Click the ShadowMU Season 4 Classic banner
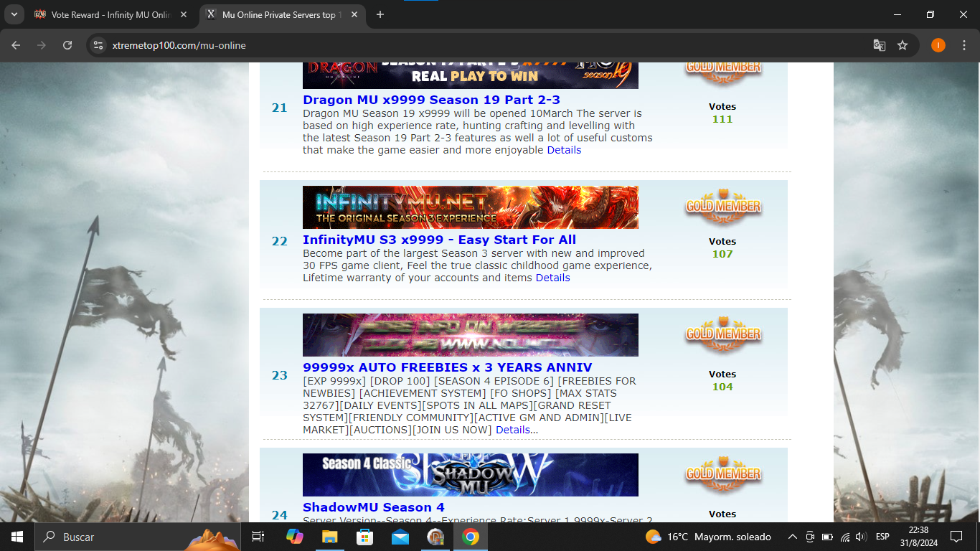 coord(471,475)
